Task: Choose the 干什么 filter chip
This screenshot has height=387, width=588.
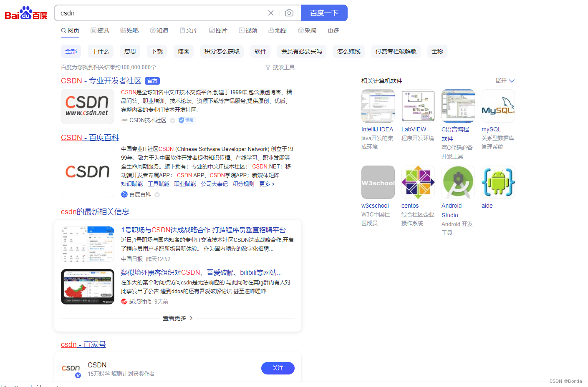Action: (x=101, y=51)
